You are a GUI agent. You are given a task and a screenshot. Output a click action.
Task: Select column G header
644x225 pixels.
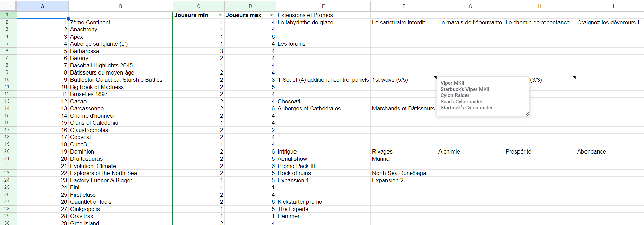click(x=470, y=6)
